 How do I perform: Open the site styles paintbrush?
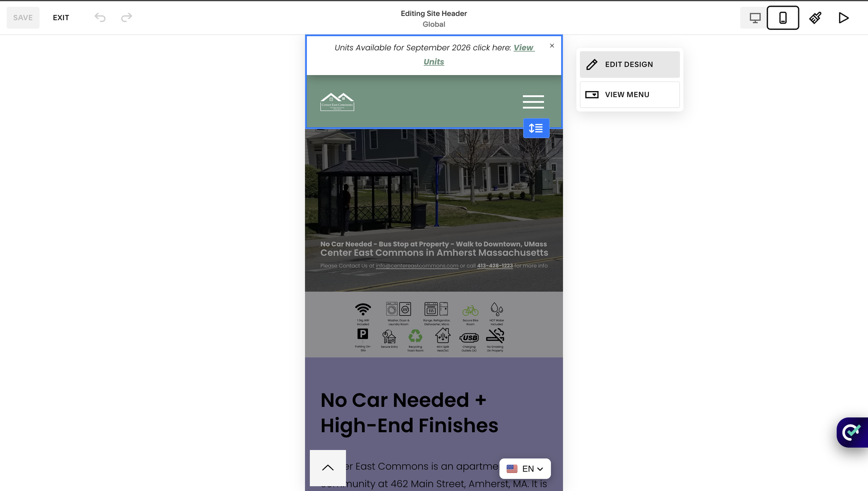[815, 18]
